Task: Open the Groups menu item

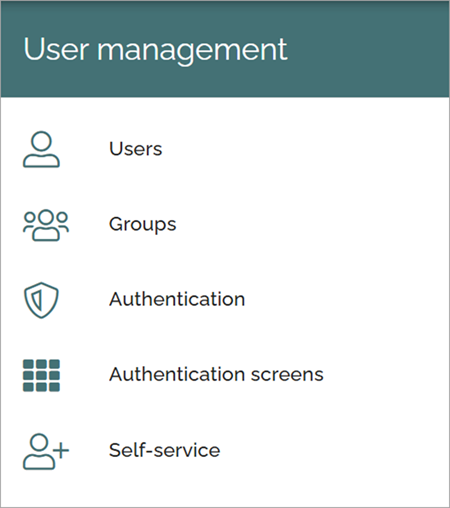Action: click(143, 225)
